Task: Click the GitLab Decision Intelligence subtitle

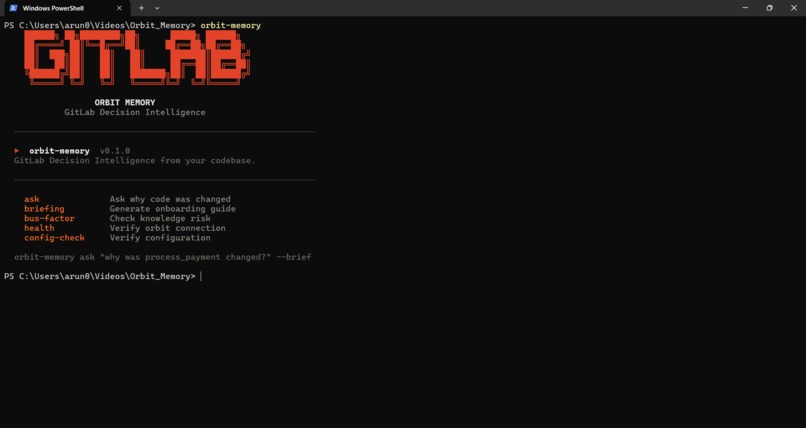Action: pyautogui.click(x=135, y=113)
